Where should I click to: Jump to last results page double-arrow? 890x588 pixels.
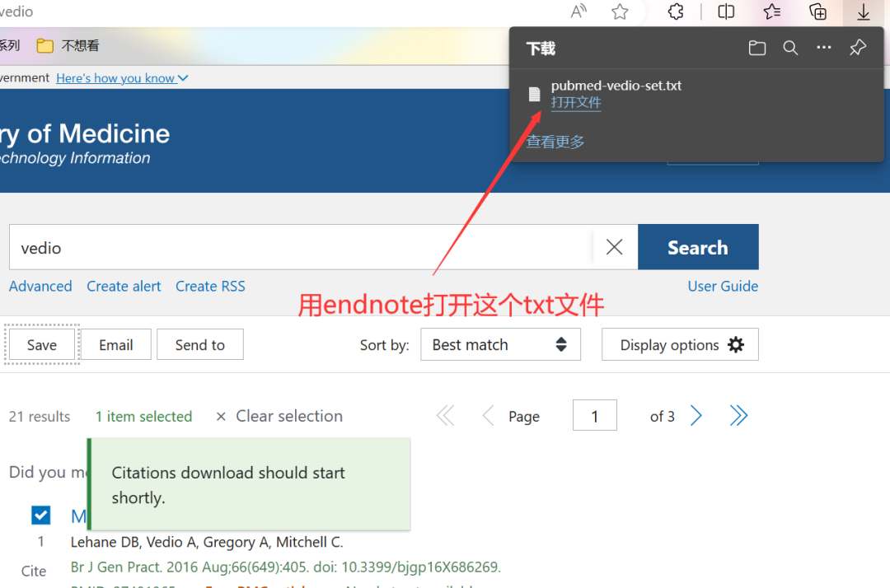(x=738, y=416)
